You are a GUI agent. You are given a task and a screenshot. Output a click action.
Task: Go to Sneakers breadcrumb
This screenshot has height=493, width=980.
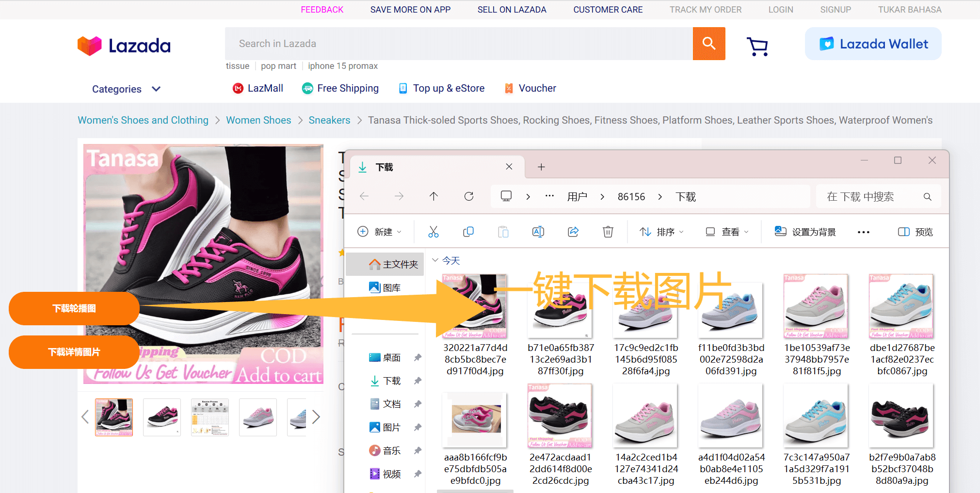coord(329,120)
